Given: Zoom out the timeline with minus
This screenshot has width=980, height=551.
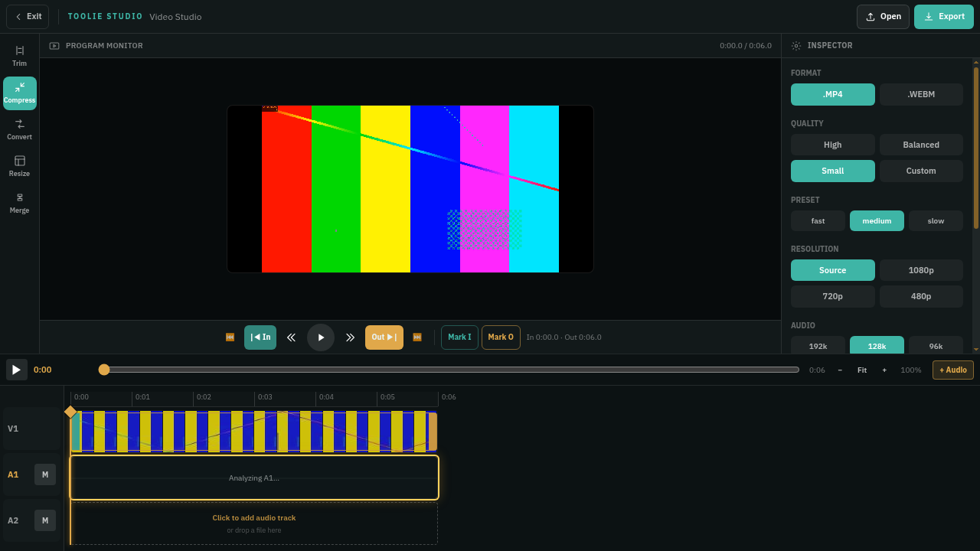Looking at the screenshot, I should click(x=840, y=370).
